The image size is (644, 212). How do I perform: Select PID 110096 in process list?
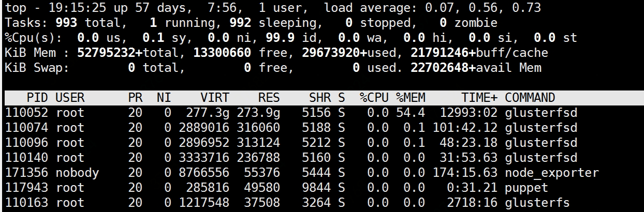pos(26,143)
